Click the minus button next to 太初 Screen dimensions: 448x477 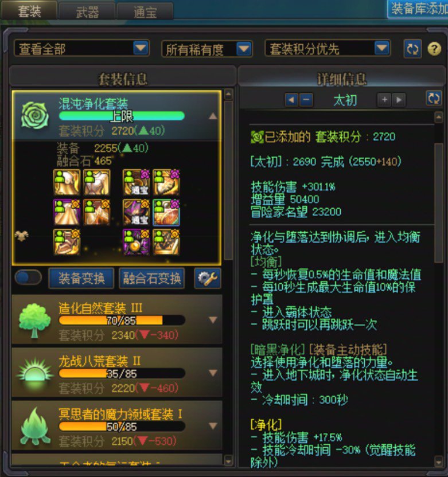tap(306, 100)
